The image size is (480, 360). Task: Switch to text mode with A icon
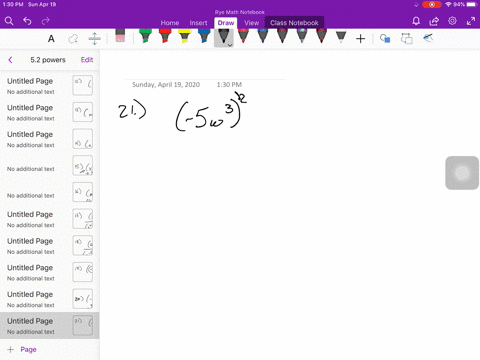pos(51,39)
